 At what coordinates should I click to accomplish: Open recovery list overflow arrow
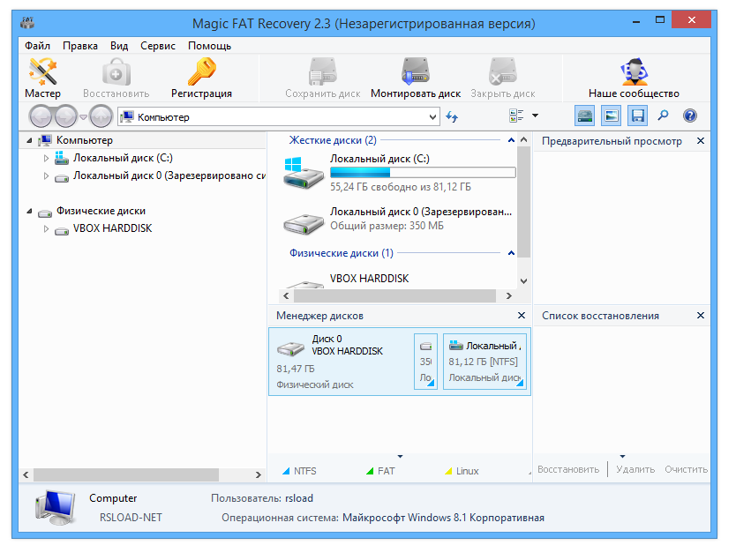[622, 456]
